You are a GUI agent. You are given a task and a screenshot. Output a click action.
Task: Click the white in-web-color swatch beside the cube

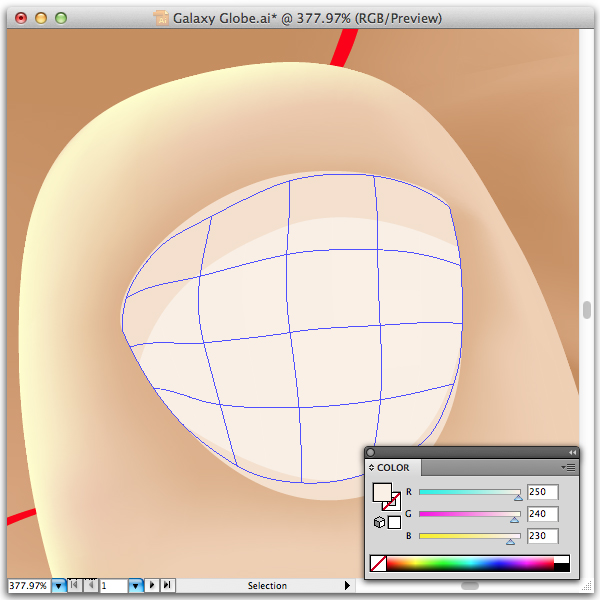click(x=394, y=522)
